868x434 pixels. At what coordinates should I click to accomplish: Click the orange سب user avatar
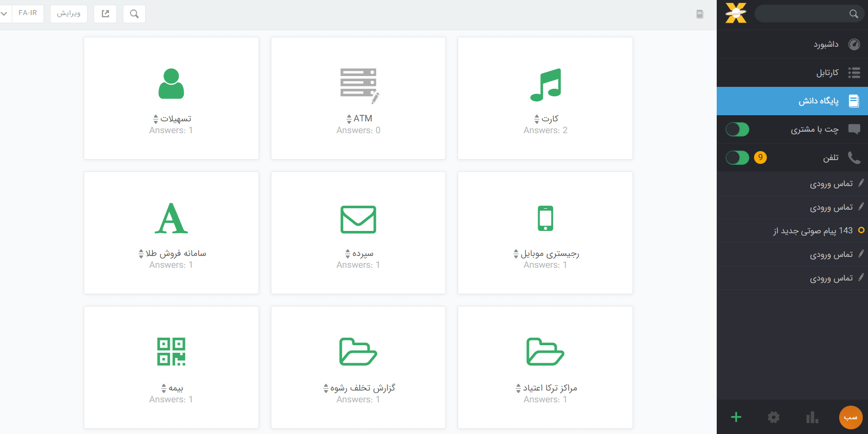pos(851,417)
